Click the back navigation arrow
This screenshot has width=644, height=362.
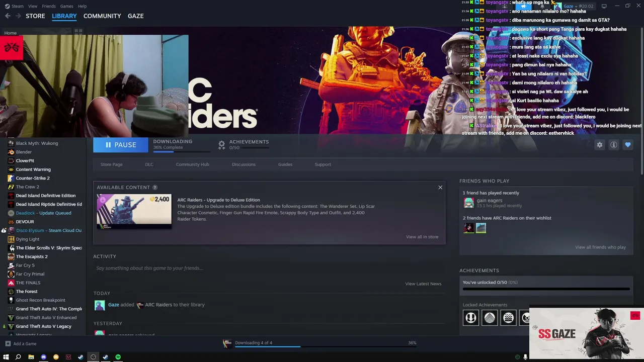[8, 16]
